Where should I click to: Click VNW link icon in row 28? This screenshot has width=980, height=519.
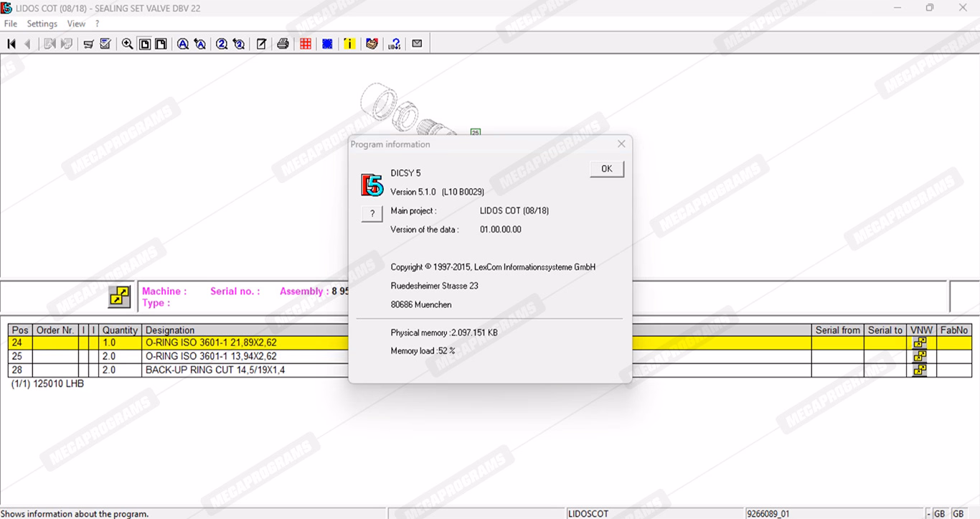(x=920, y=370)
